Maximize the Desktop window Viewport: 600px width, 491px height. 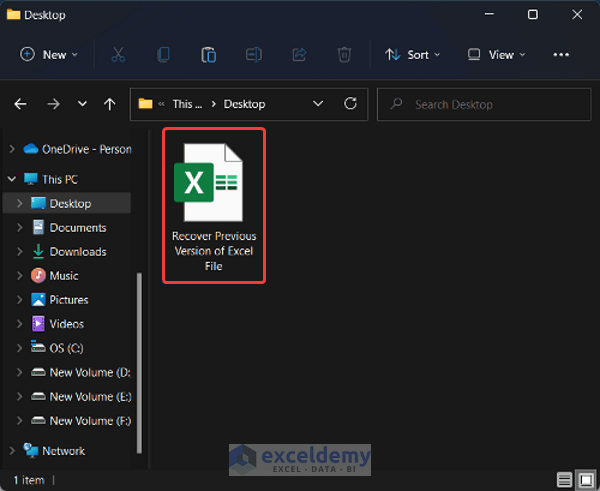tap(533, 15)
